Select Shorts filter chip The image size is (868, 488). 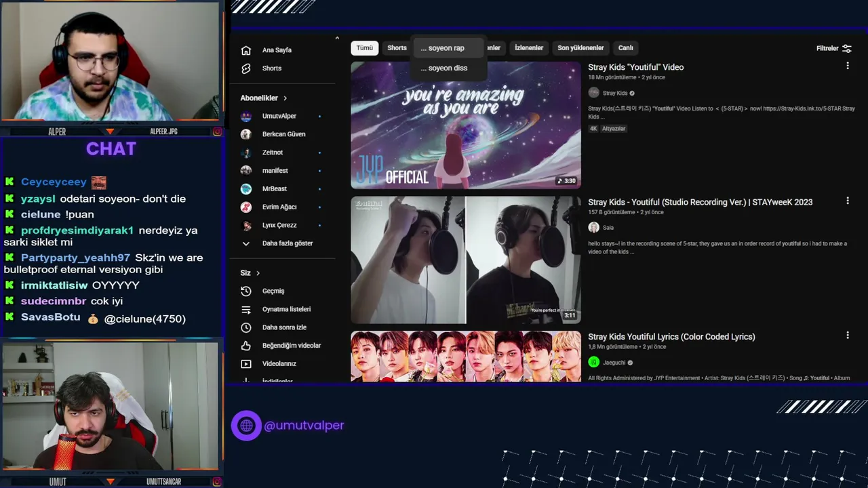(397, 48)
